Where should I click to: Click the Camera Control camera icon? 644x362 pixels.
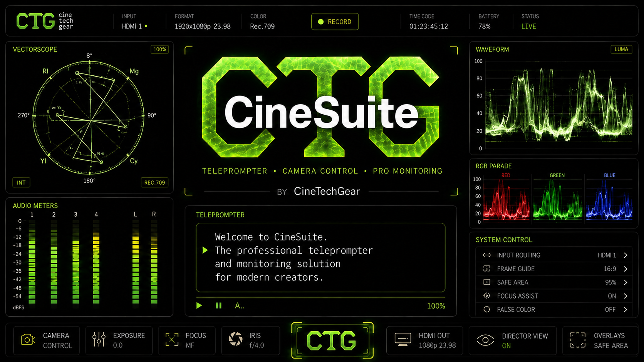(x=28, y=340)
